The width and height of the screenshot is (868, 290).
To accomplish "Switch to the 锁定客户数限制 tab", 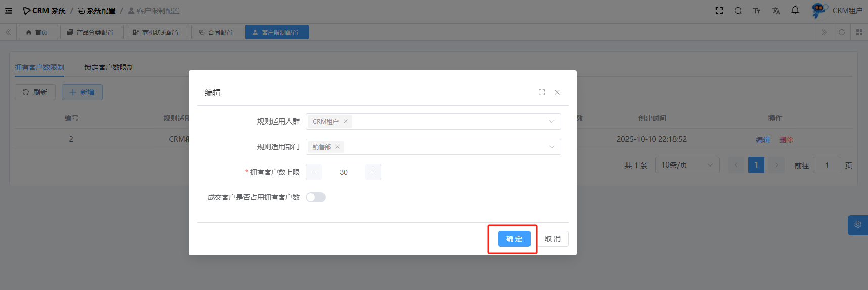I will (x=109, y=67).
